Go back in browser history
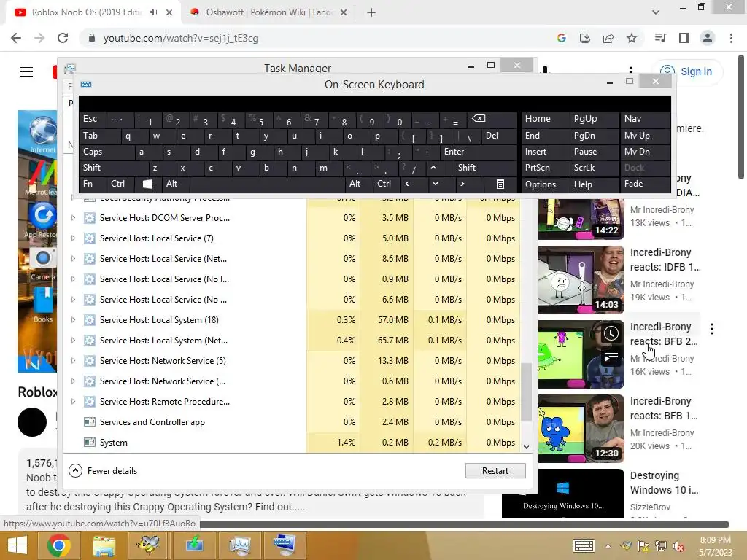 16,38
